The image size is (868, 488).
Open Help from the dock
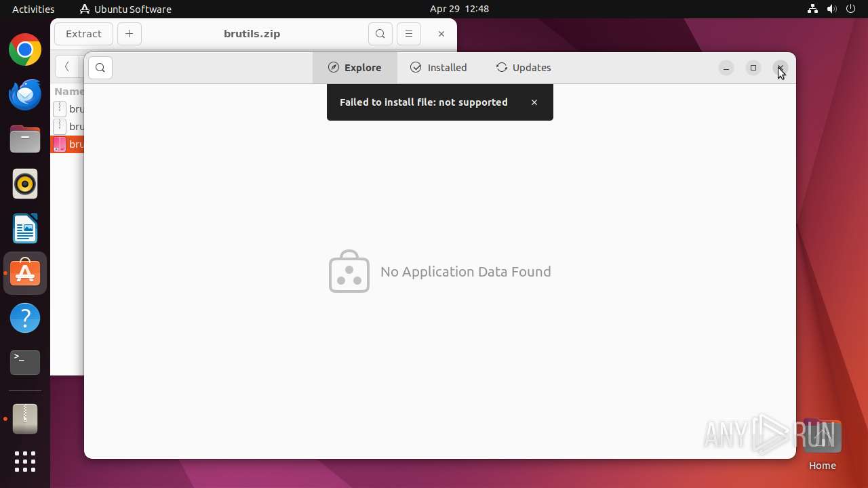[25, 319]
